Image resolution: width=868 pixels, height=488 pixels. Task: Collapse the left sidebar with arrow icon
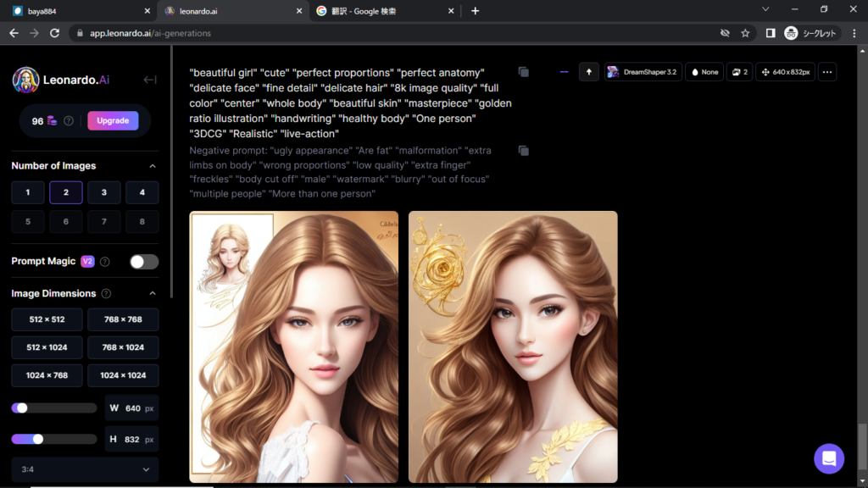[150, 80]
